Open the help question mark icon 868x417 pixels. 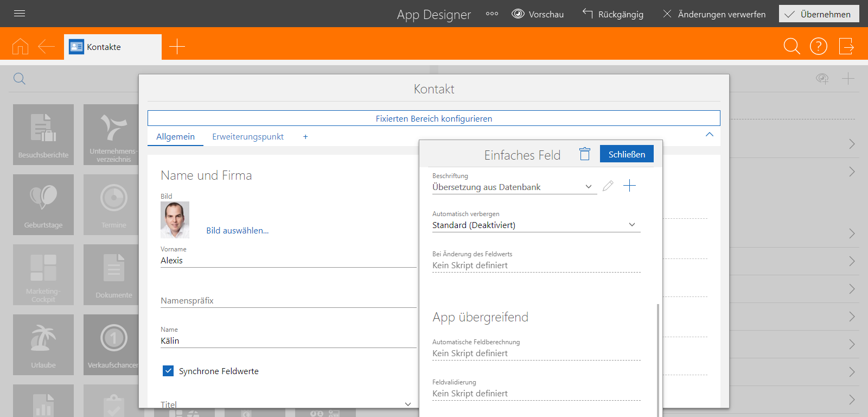pyautogui.click(x=819, y=47)
